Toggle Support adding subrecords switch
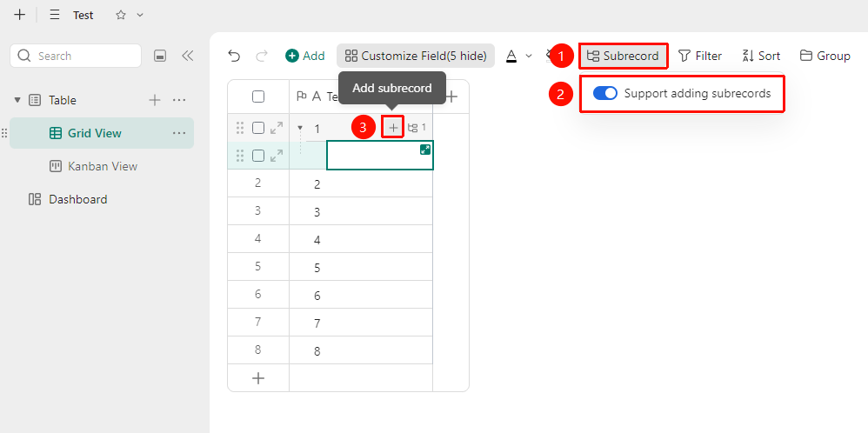Screen dimensions: 868x433 point(605,94)
